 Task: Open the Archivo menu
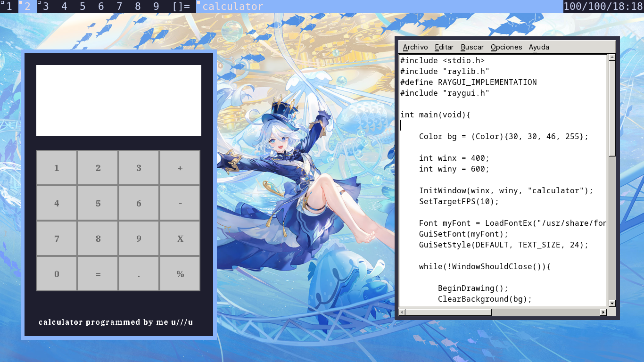[415, 47]
